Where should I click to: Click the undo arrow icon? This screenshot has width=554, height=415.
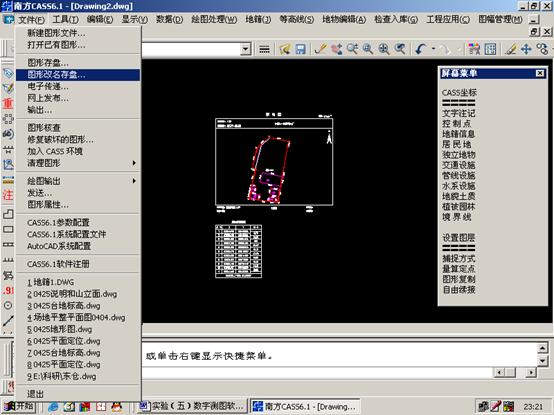[421, 49]
